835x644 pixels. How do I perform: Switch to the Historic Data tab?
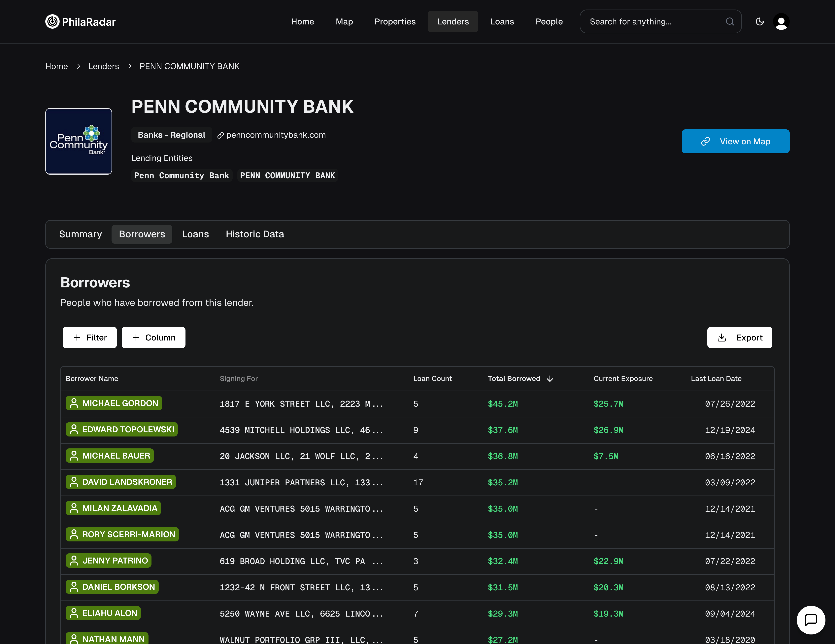[x=255, y=234]
